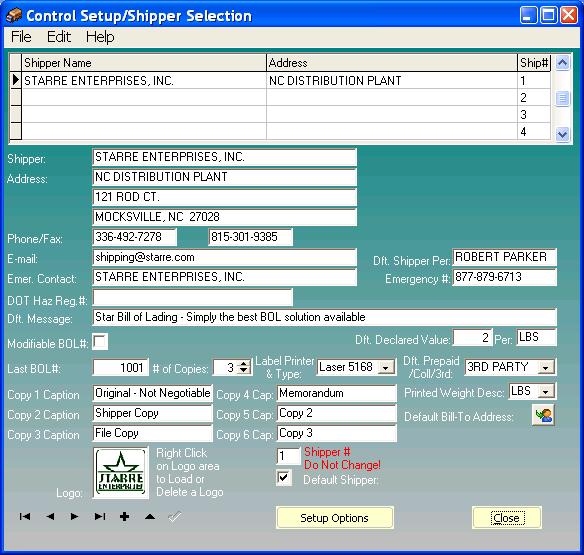Click the empty DOT Haz Reg.# field
The height and width of the screenshot is (555, 584).
click(193, 298)
